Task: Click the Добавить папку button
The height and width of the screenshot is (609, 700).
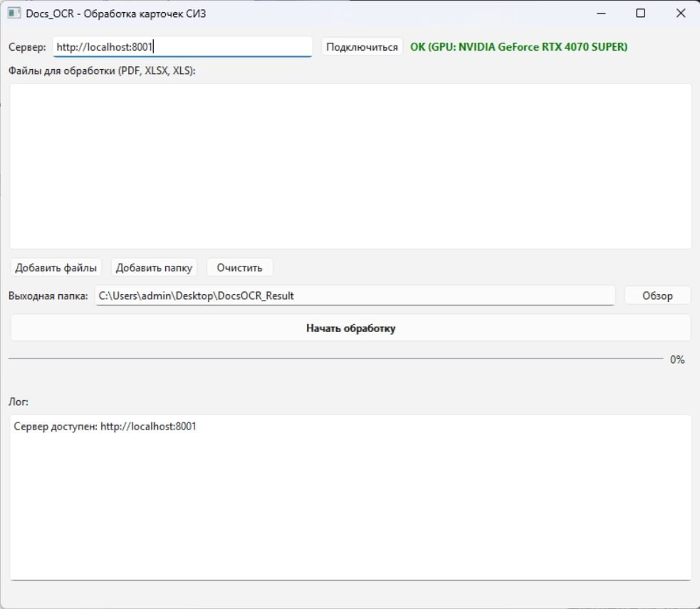Action: [x=154, y=268]
